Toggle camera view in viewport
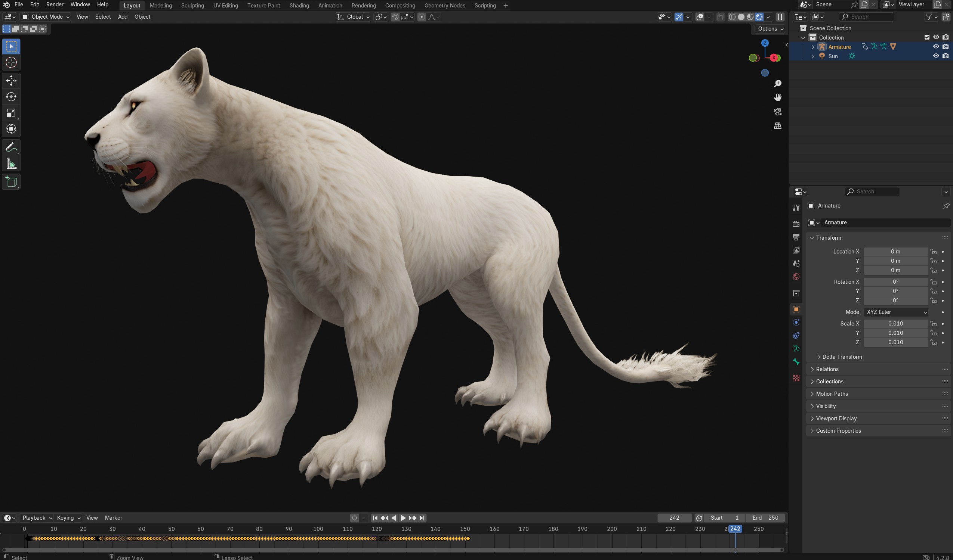Viewport: 953px width, 560px height. 777,112
